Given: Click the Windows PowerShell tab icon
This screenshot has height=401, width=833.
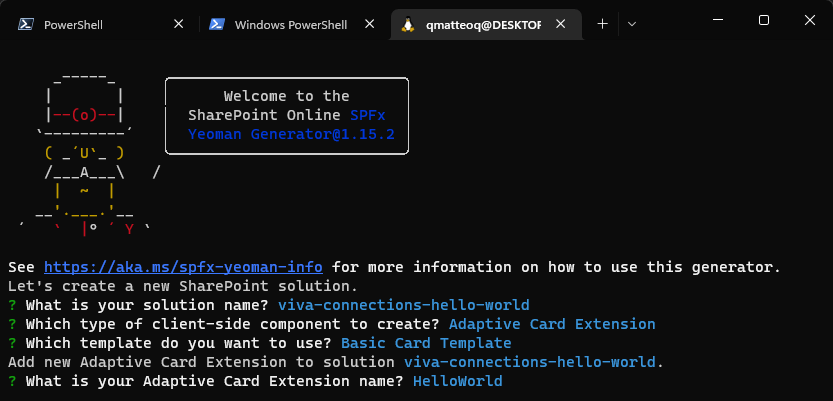Looking at the screenshot, I should point(216,25).
